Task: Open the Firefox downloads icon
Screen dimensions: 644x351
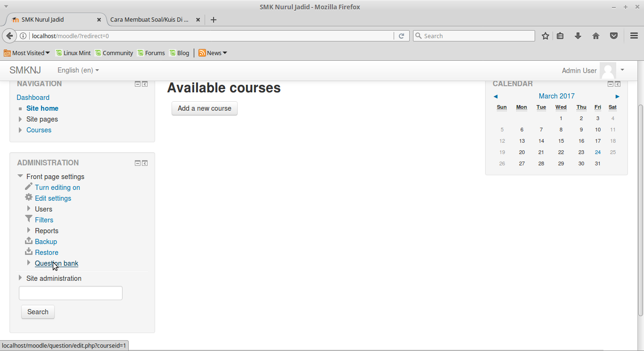Action: [578, 35]
